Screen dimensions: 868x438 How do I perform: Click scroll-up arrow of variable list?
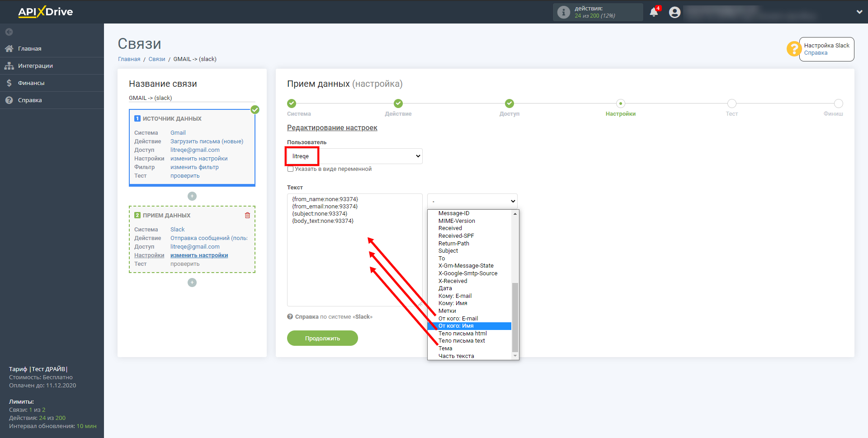pos(515,213)
